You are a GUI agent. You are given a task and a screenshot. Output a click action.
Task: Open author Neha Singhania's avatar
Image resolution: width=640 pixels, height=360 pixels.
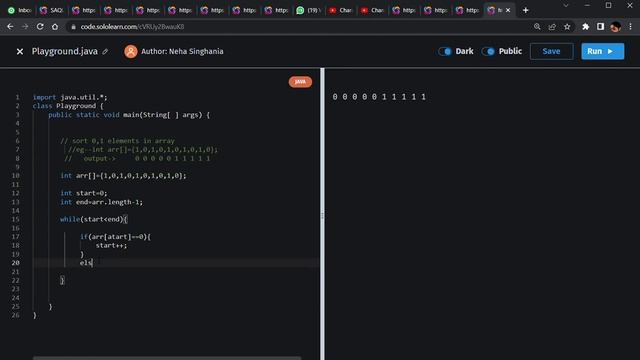131,51
